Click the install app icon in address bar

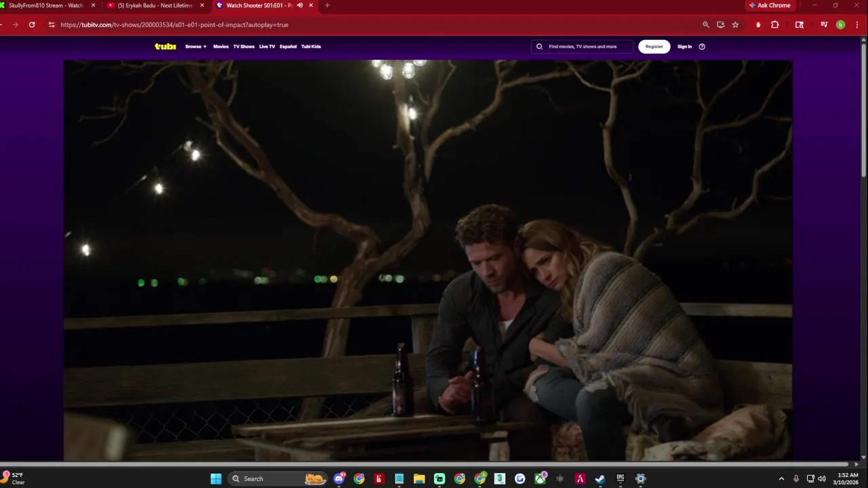[x=720, y=24]
